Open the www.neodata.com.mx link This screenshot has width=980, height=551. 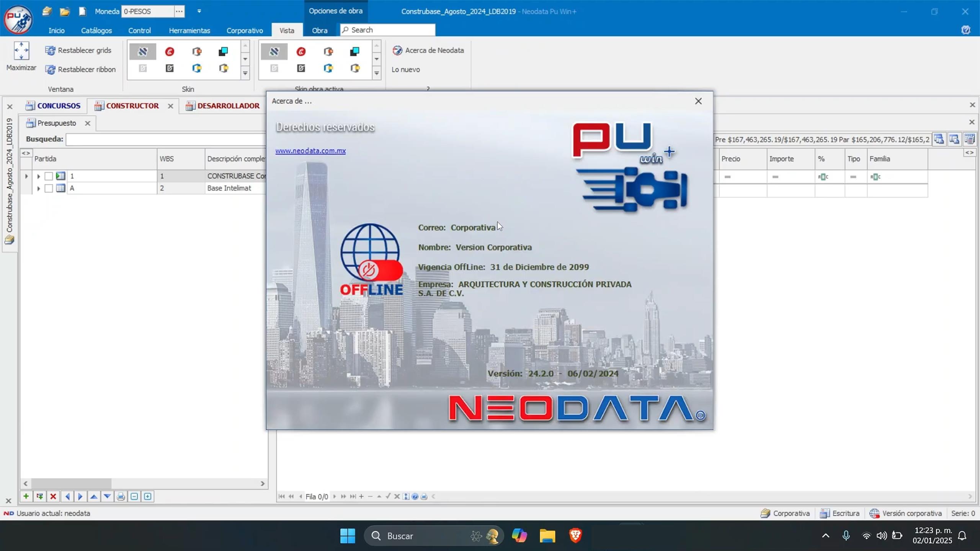pos(310,151)
